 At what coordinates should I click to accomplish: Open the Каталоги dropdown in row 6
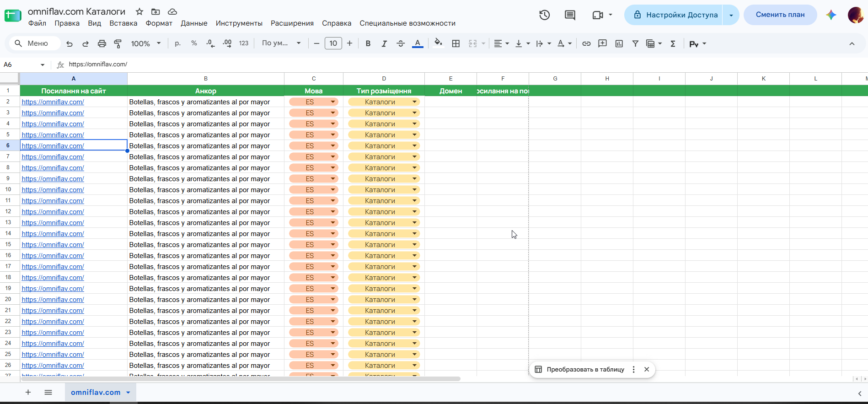click(414, 145)
